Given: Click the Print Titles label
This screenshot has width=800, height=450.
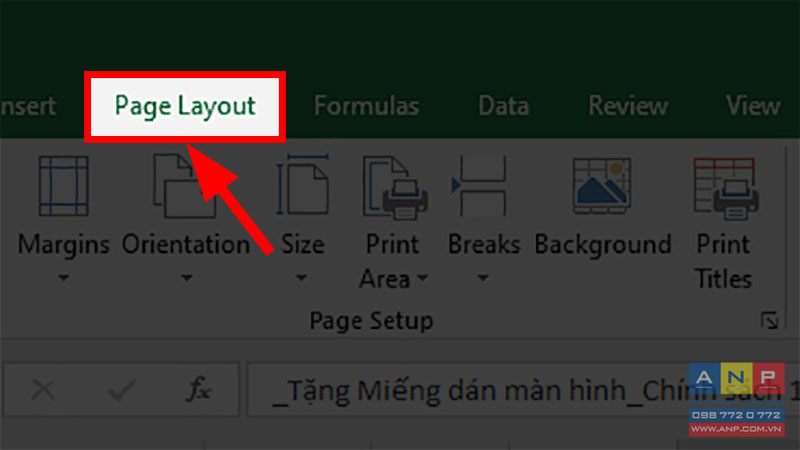Looking at the screenshot, I should (x=723, y=261).
